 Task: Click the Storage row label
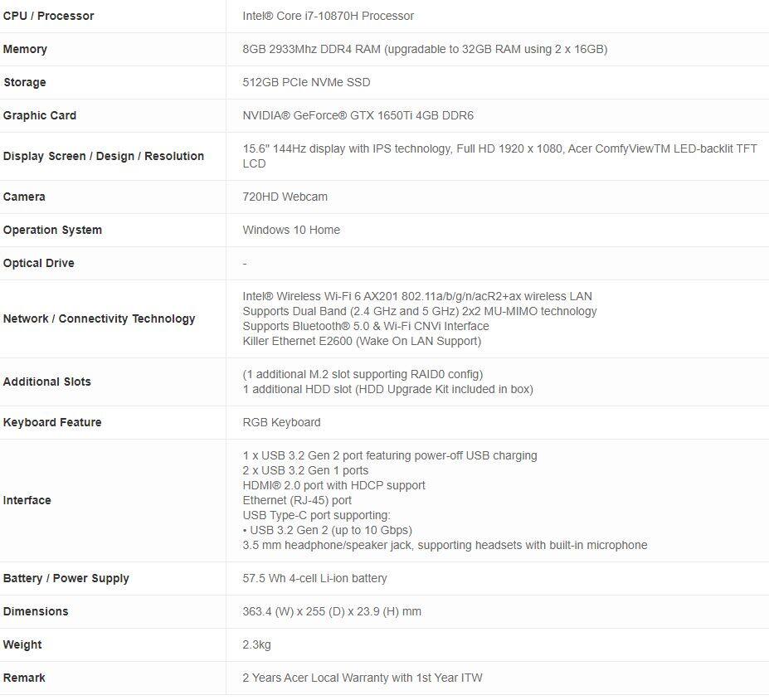tap(25, 82)
